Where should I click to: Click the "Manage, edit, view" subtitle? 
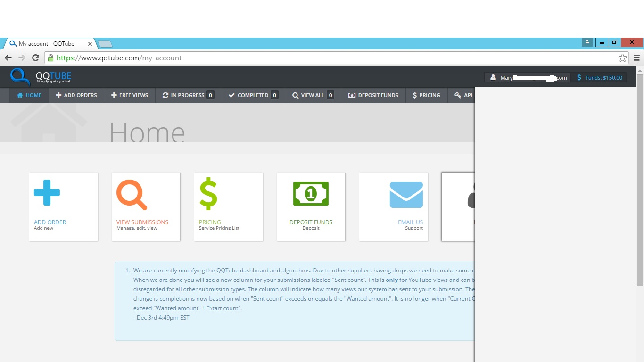137,228
